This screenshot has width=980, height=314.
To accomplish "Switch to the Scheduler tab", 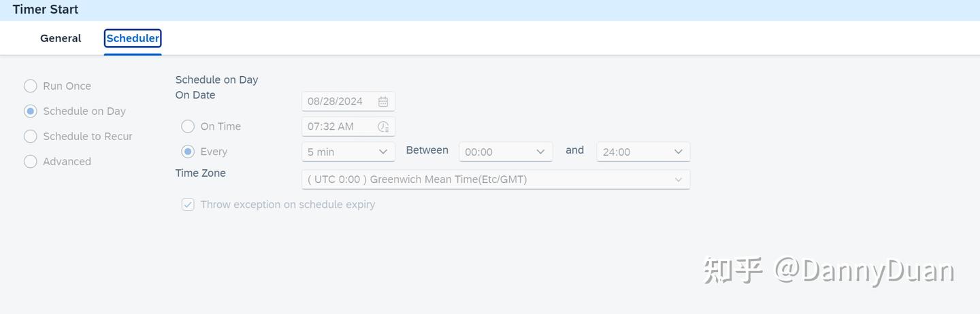I will (x=133, y=39).
